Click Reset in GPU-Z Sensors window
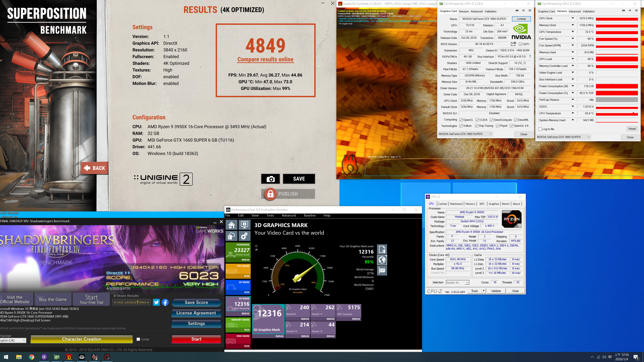Screen dimensions: 644x362 [632, 129]
